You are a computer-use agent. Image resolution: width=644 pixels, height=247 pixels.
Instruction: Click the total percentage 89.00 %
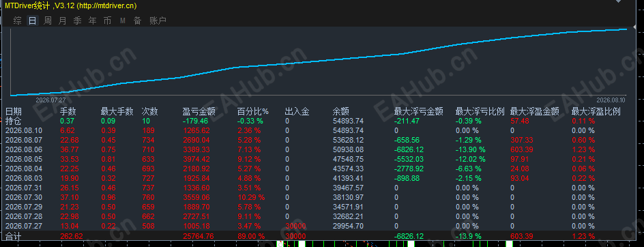251,236
